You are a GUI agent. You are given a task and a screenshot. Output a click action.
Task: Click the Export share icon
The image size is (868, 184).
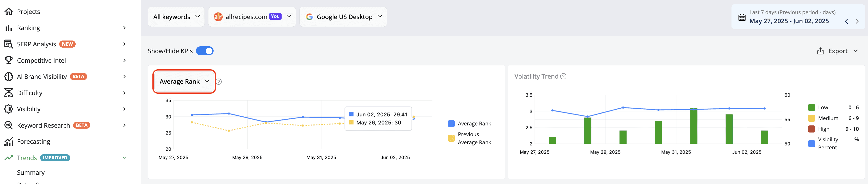point(820,51)
